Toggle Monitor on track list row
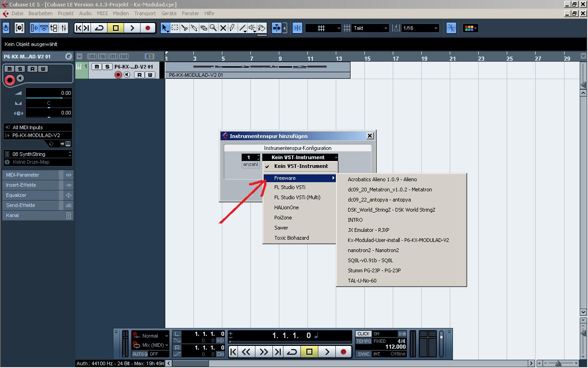Viewport: 588px width, 368px height. point(127,75)
